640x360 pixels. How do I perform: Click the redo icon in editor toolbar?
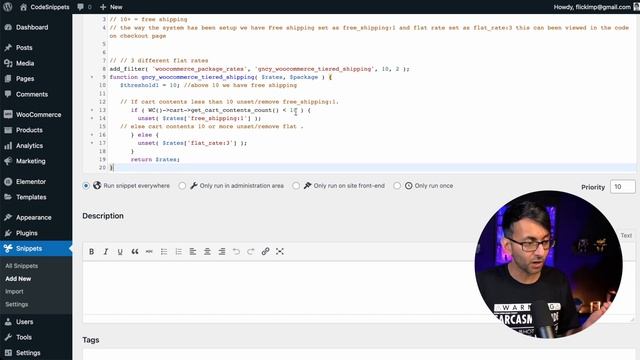coord(251,251)
